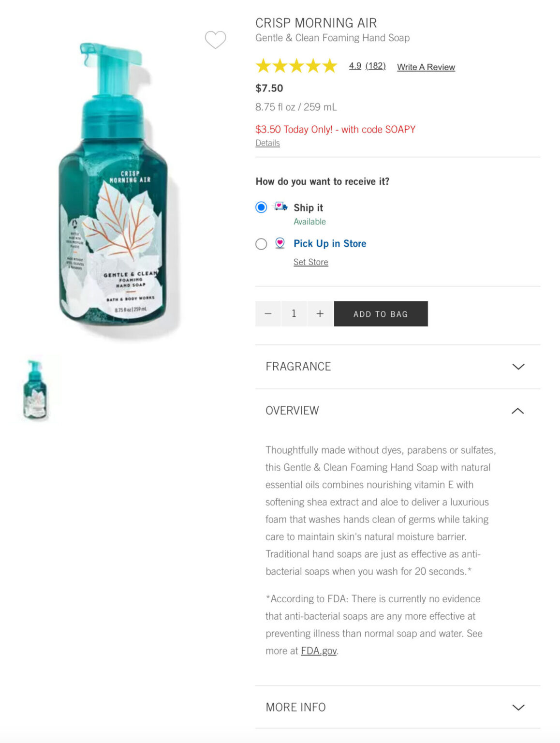Viewport: 560px width, 743px height.
Task: Click the yellow star rating icons
Action: (x=296, y=66)
